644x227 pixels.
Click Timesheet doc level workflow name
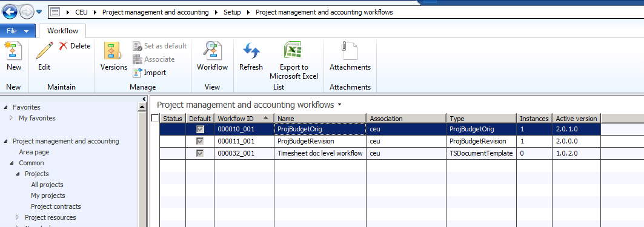click(320, 153)
